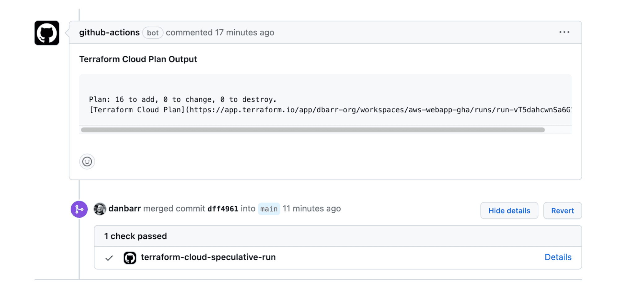Image resolution: width=644 pixels, height=289 pixels.
Task: Click danbarr's profile avatar
Action: 100,209
